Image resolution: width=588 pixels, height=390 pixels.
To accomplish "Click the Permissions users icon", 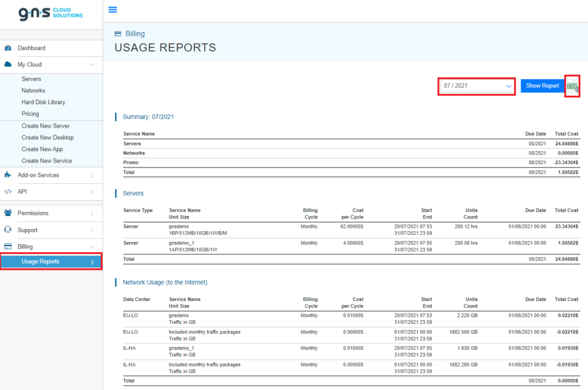I will click(8, 212).
